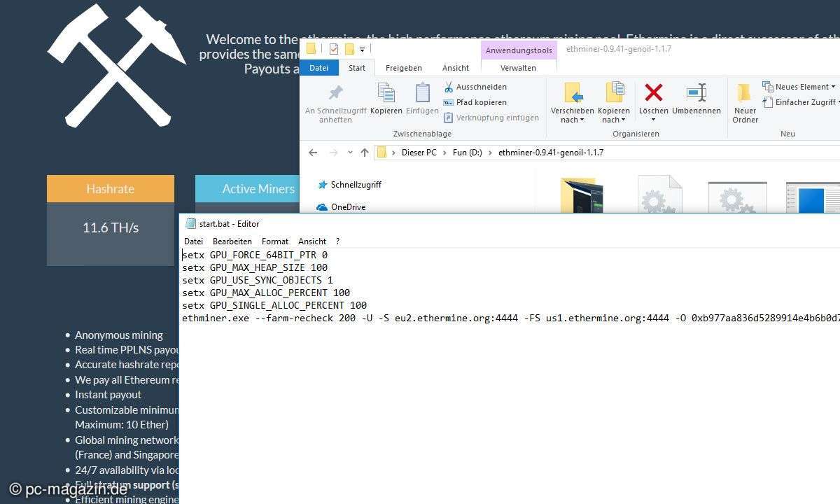Select the first gear settings file
The height and width of the screenshot is (504, 840).
coord(659,194)
